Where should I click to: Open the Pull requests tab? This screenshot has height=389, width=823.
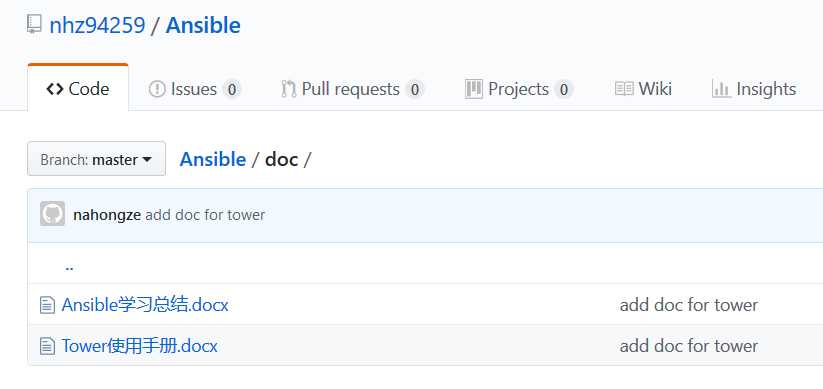[x=352, y=89]
